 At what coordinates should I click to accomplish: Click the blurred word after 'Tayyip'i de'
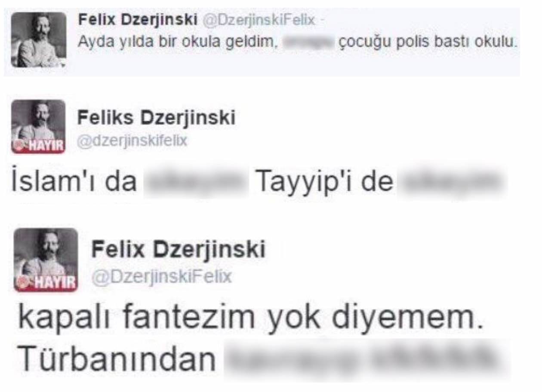click(x=451, y=182)
